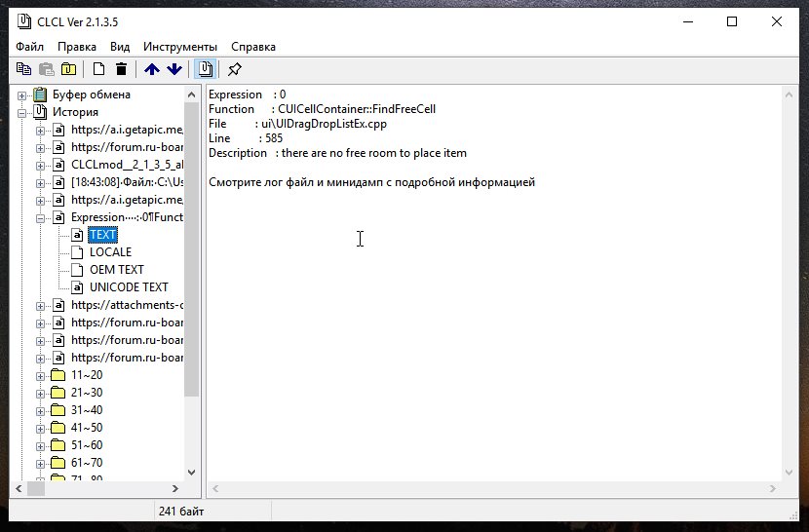809x532 pixels.
Task: Move item down with blue down arrow
Action: [174, 69]
